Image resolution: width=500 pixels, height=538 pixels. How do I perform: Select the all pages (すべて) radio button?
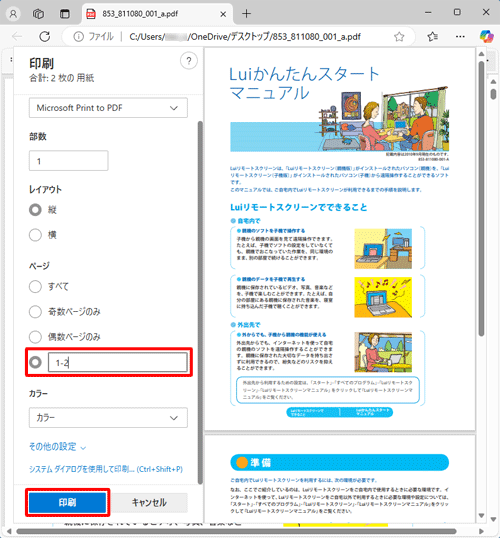pos(35,286)
